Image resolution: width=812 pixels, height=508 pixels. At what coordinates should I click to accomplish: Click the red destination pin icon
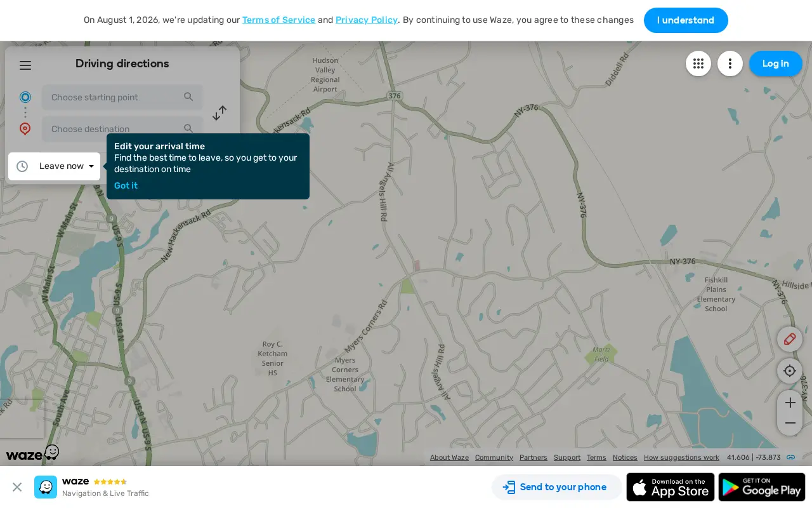point(25,129)
